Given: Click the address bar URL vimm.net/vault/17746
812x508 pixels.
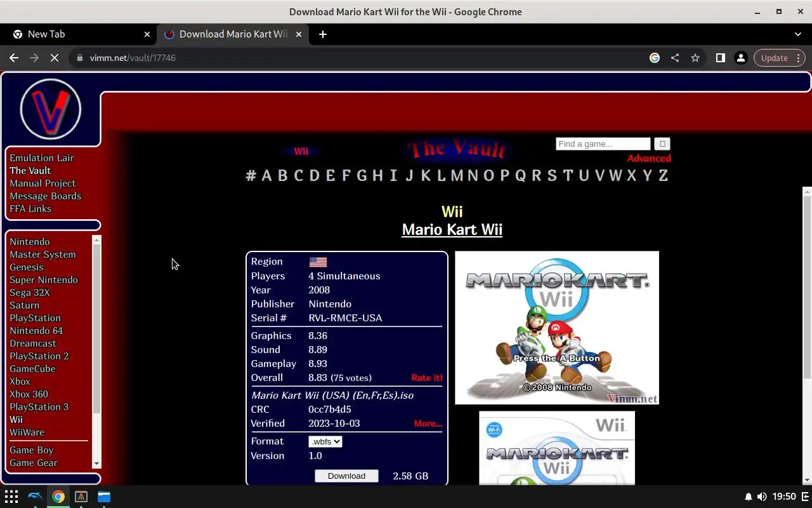Looking at the screenshot, I should pos(133,58).
